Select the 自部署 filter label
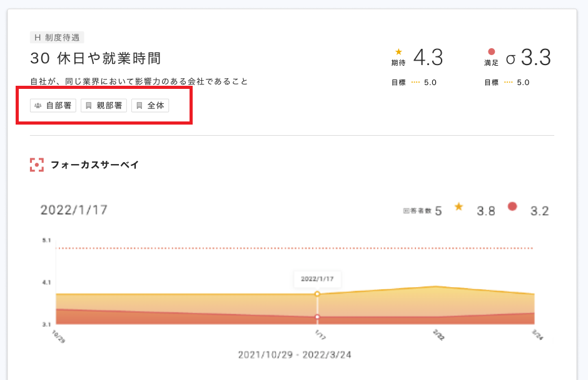588x380 pixels. 59,106
